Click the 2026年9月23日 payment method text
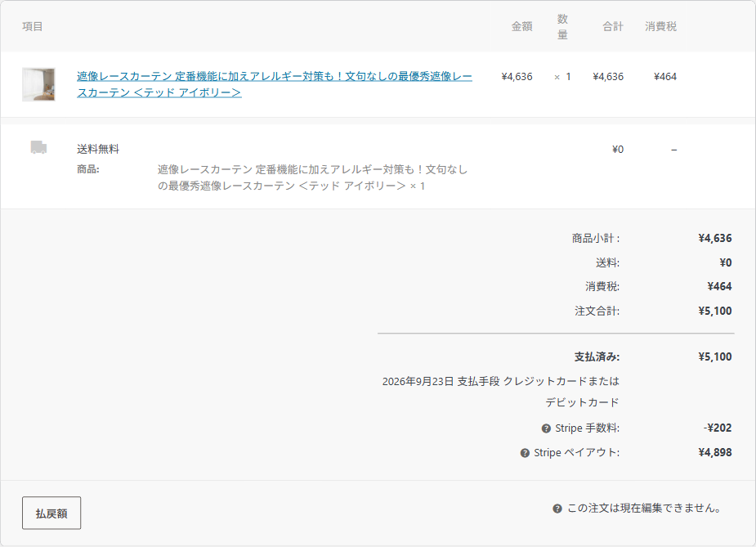 click(501, 392)
